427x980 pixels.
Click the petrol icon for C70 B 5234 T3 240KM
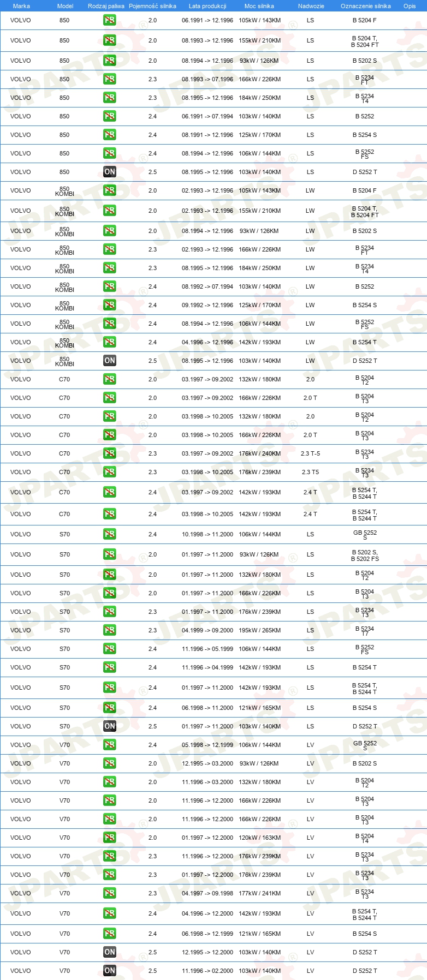(x=110, y=453)
